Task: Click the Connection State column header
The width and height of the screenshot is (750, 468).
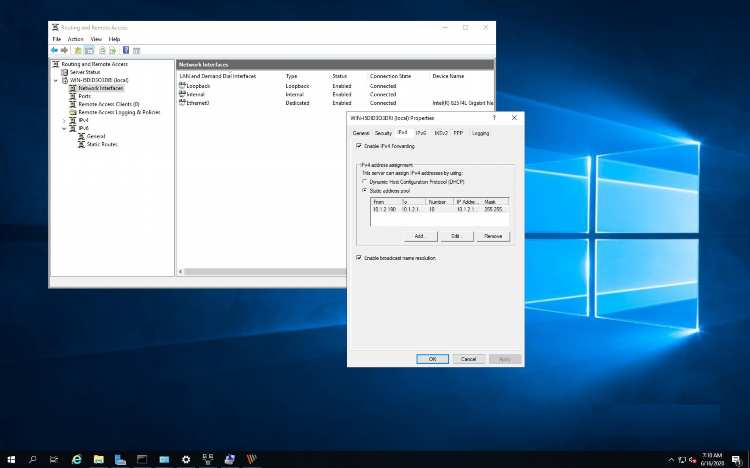Action: [x=398, y=76]
